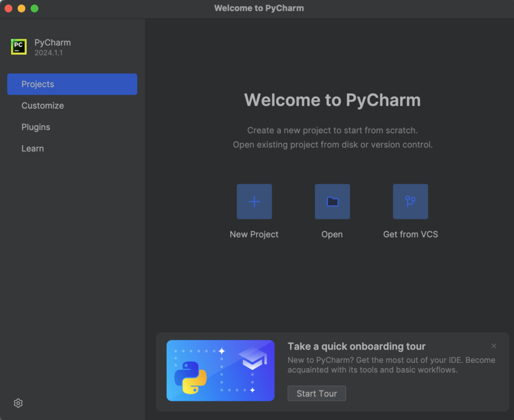514x420 pixels.
Task: Open the Plugins section
Action: click(x=36, y=127)
